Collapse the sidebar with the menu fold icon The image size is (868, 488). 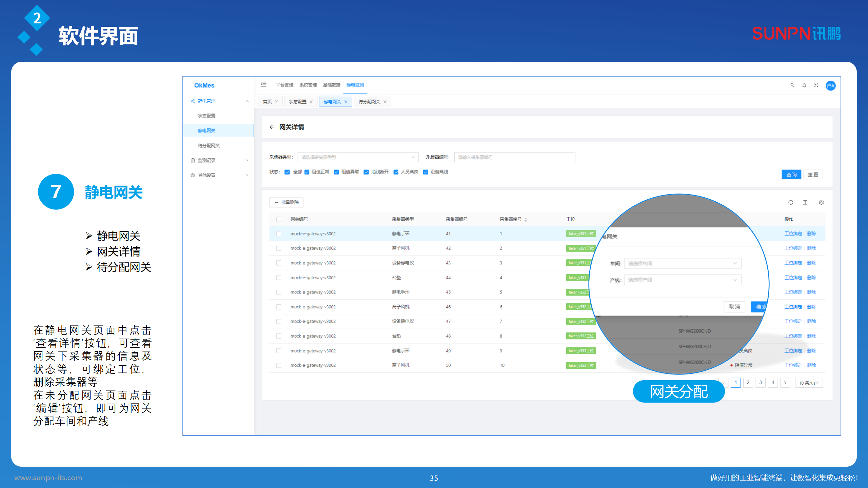(x=263, y=84)
